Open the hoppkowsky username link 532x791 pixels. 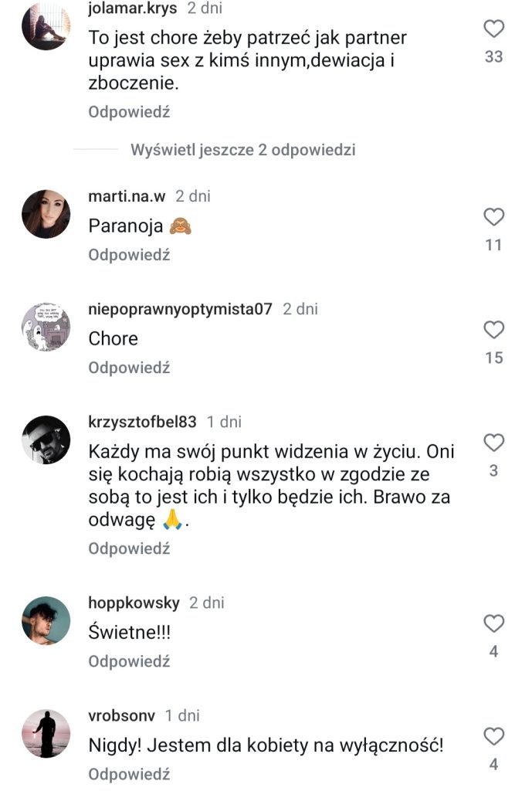click(134, 603)
